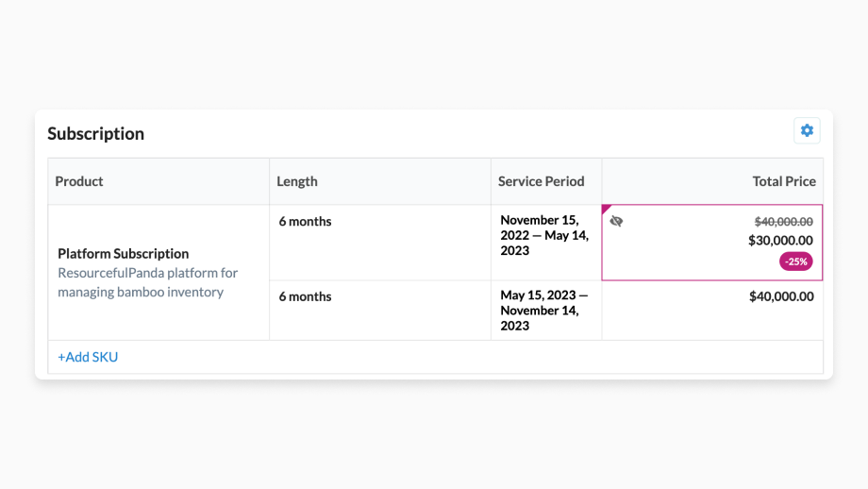The image size is (868, 489).
Task: Click the struck-through $40,000.00 original price
Action: point(783,221)
